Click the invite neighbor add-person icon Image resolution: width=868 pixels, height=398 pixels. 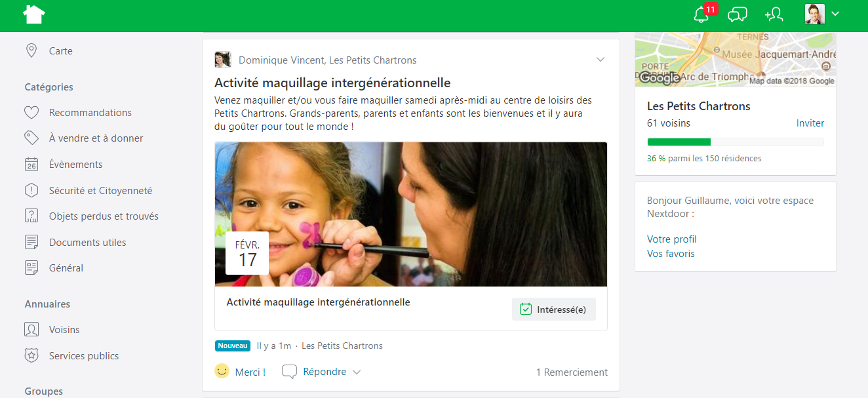[x=774, y=14]
